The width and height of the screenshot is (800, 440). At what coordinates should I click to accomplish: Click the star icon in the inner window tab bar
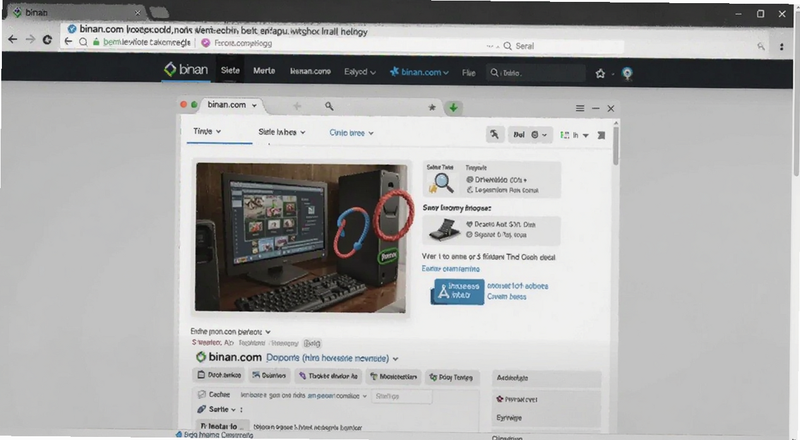[x=432, y=107]
